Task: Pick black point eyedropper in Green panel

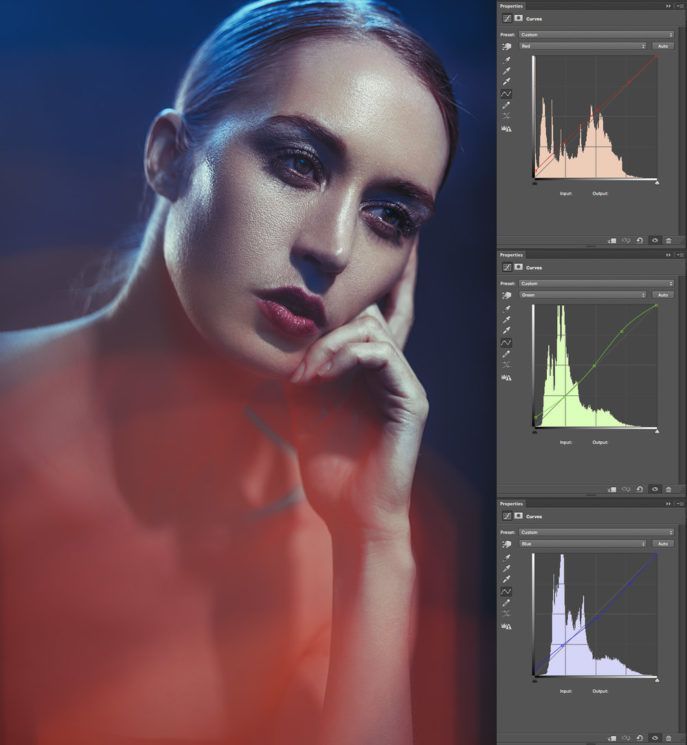Action: [506, 309]
